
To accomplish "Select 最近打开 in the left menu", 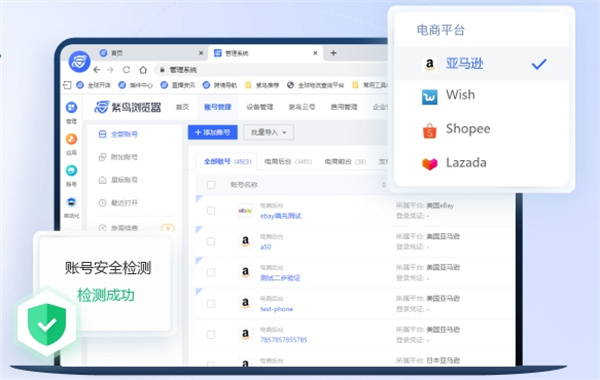I will pyautogui.click(x=118, y=203).
